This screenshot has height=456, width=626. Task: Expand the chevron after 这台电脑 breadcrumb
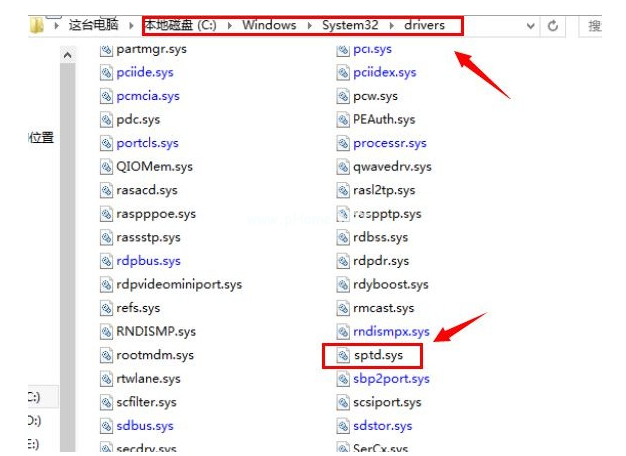tap(133, 25)
